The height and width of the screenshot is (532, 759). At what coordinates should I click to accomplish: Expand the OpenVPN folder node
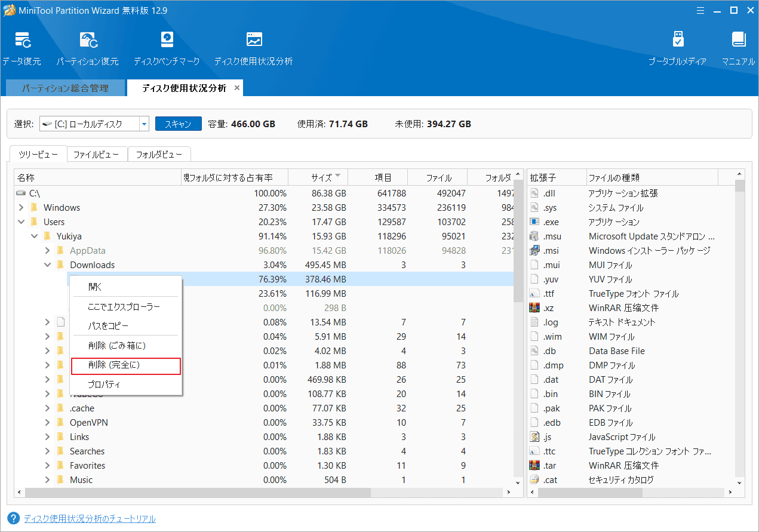47,423
